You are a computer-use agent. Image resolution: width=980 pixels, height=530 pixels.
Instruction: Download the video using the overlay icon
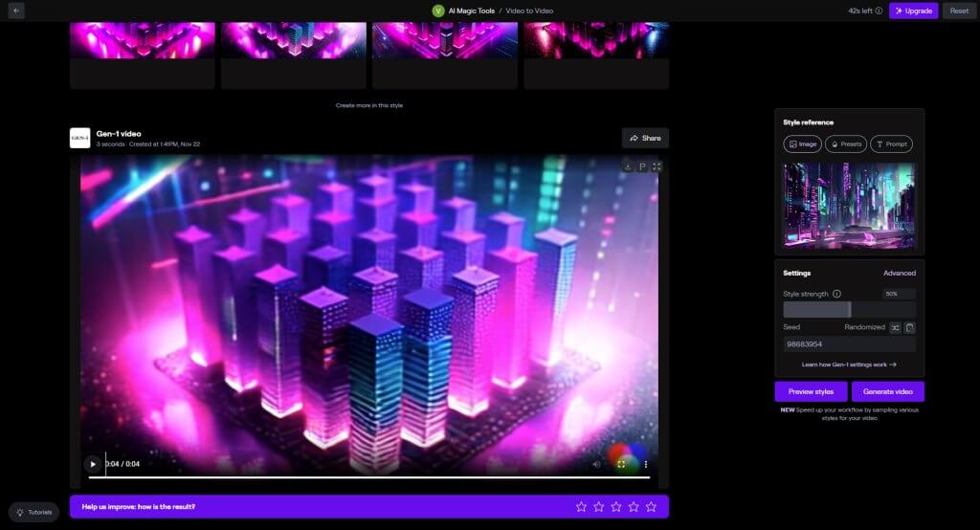point(627,166)
